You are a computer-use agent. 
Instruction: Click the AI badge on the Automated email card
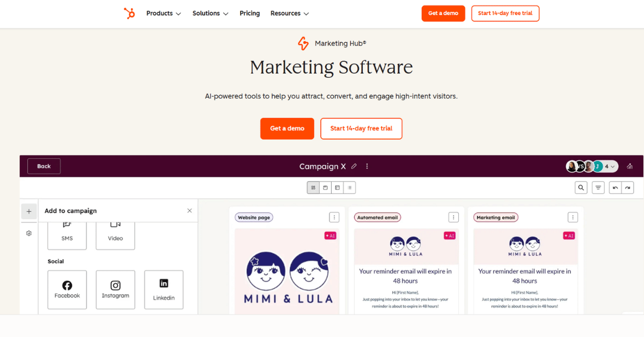449,236
